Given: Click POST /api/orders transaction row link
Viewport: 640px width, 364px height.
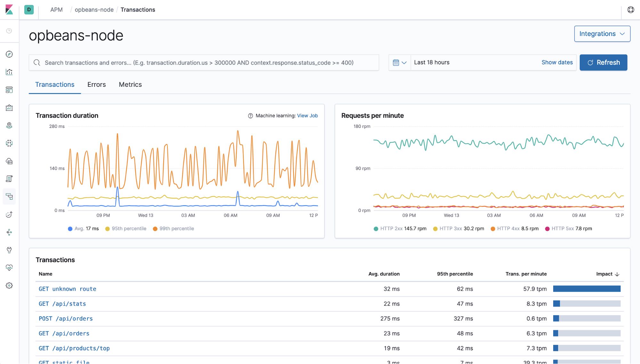Looking at the screenshot, I should [66, 319].
